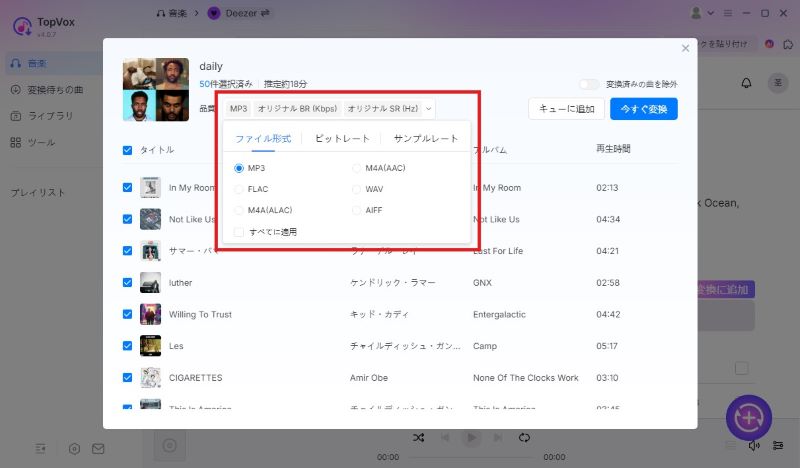The image size is (800, 468).
Task: Click the Original BR (Kbps) tag
Action: click(297, 109)
